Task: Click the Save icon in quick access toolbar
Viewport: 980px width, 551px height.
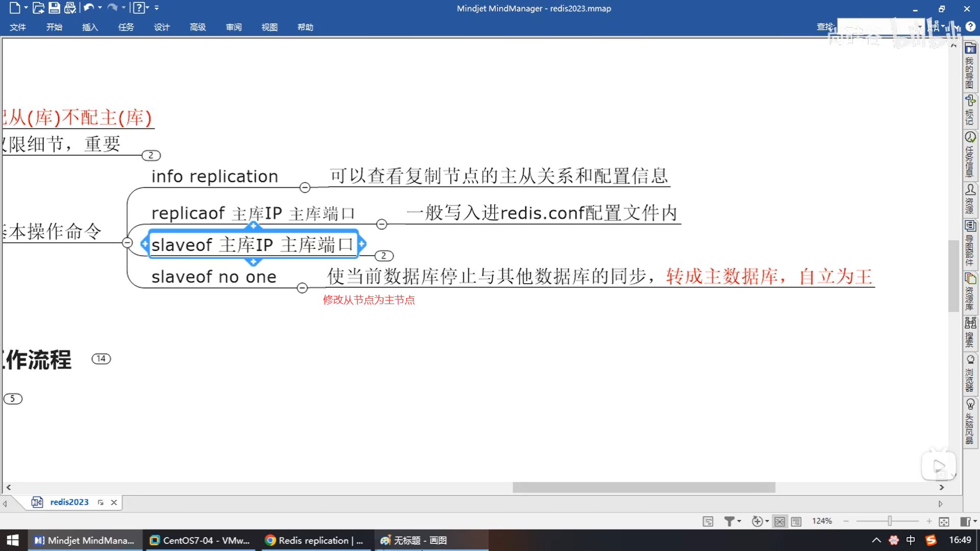Action: click(x=54, y=8)
